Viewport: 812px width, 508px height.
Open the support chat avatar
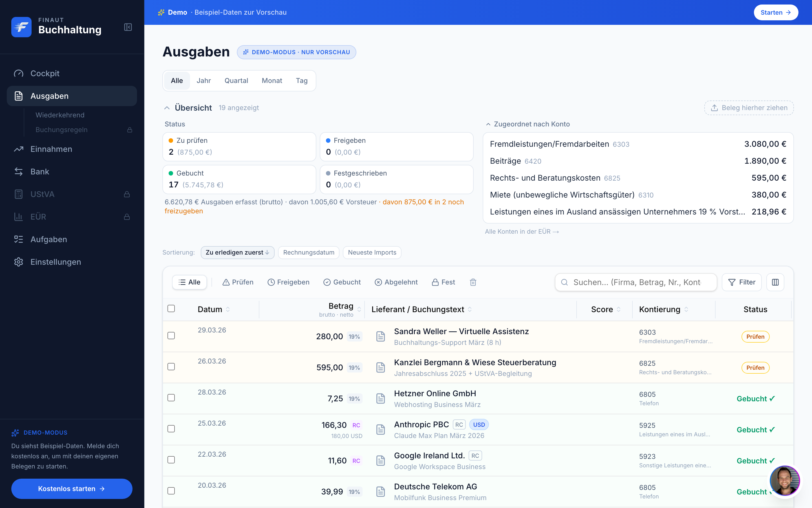784,480
